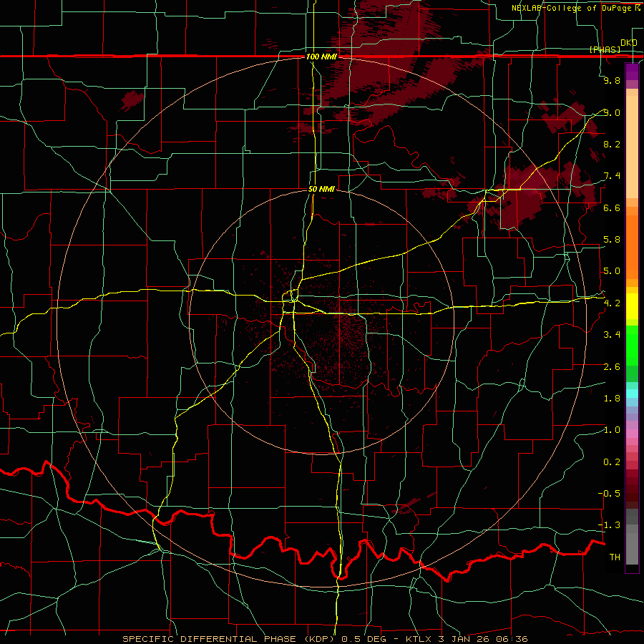Click the KTLX 3 JAN 26 06:36 timestamp
The height and width of the screenshot is (644, 644).
click(466, 639)
